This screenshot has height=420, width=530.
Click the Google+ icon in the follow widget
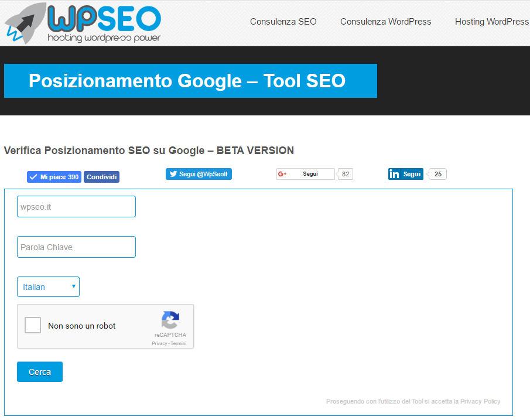click(x=282, y=173)
